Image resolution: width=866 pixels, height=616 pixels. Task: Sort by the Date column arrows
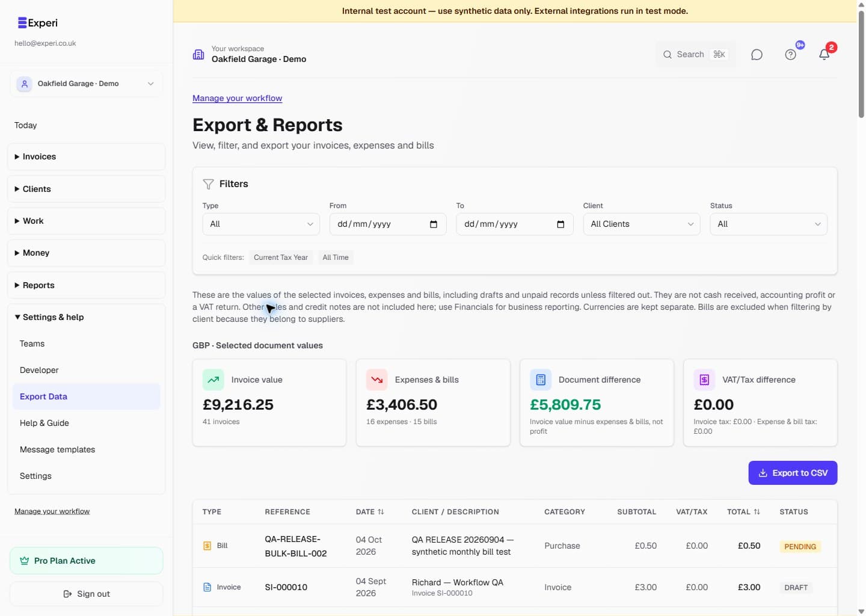(381, 512)
